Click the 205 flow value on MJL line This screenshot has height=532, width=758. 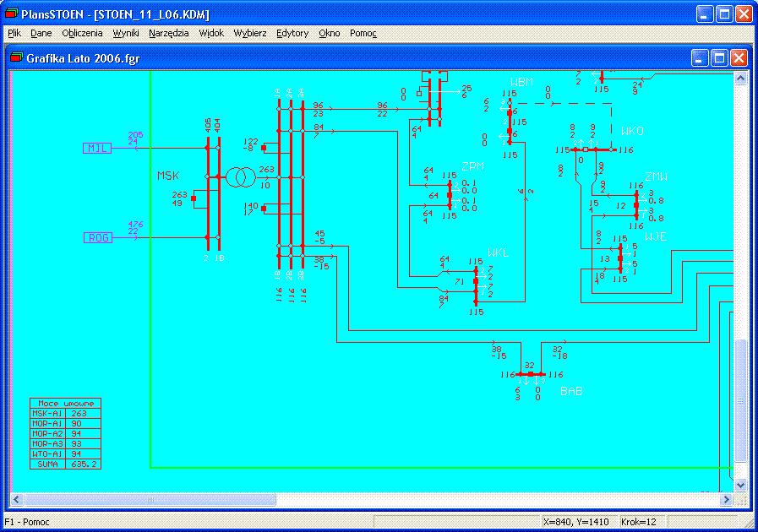[x=135, y=134]
